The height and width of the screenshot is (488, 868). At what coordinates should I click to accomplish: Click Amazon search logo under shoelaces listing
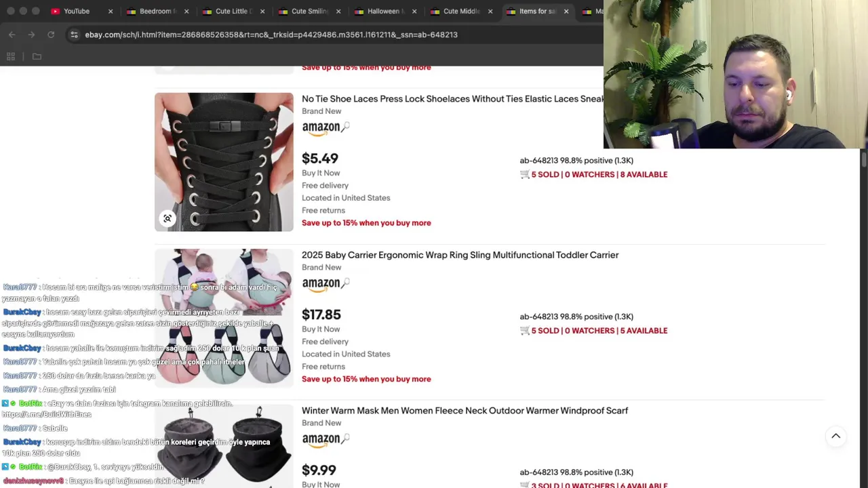[x=325, y=128]
